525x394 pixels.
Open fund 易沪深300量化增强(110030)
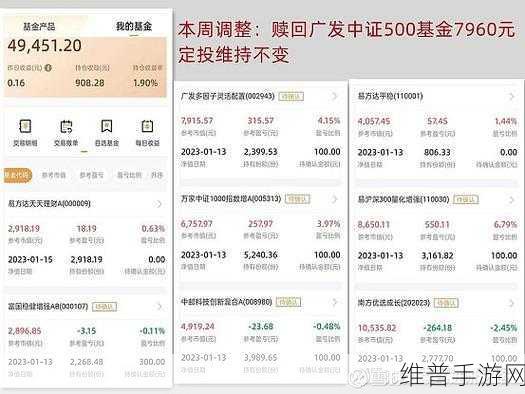click(403, 200)
